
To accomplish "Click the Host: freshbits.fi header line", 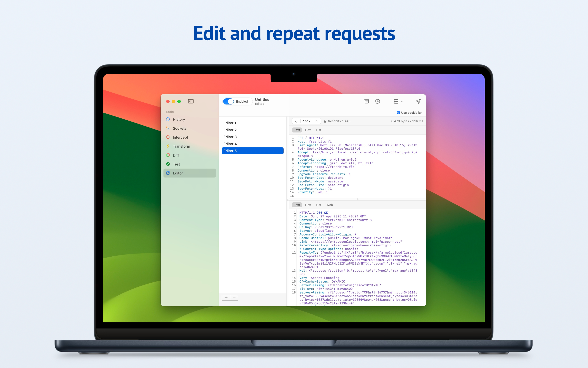I will (x=314, y=141).
